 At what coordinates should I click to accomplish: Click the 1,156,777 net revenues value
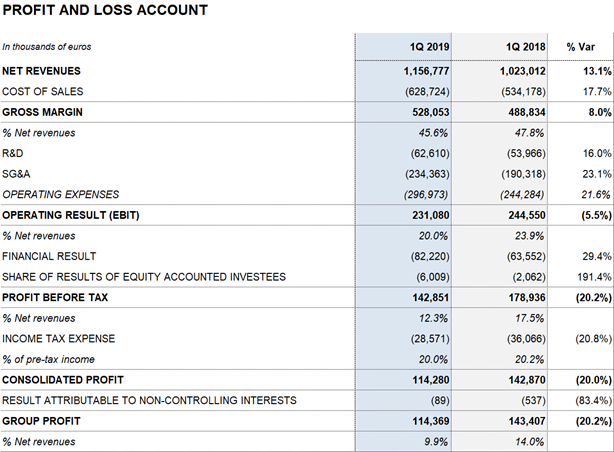(426, 71)
